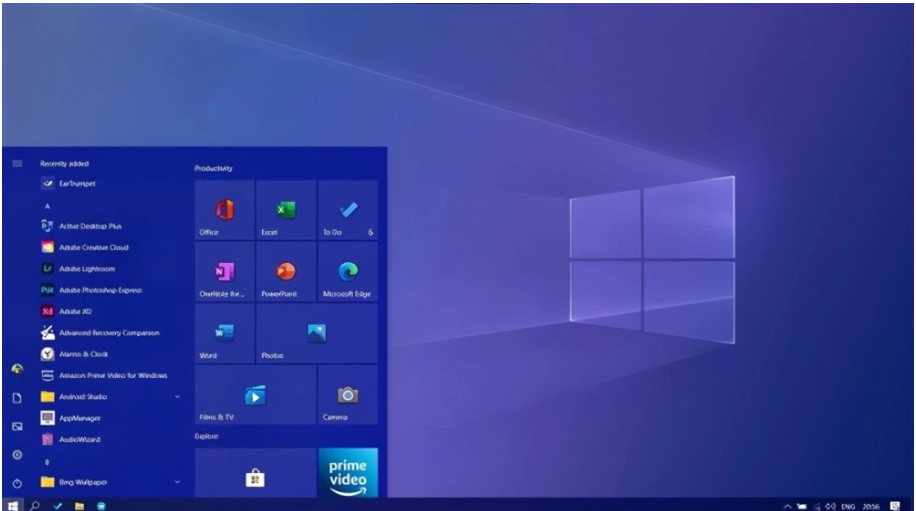Open the Films & TV tile
Screen dimensions: 916x511
pos(256,395)
